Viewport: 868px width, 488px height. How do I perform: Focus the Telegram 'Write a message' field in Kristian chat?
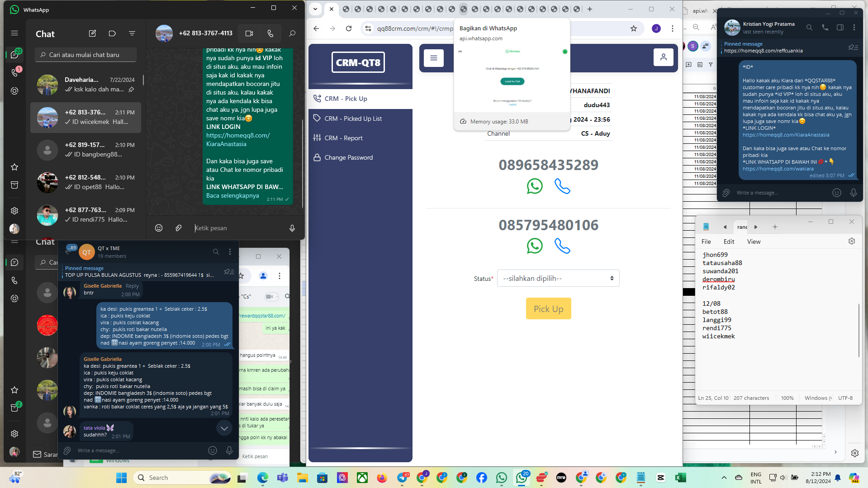[782, 193]
